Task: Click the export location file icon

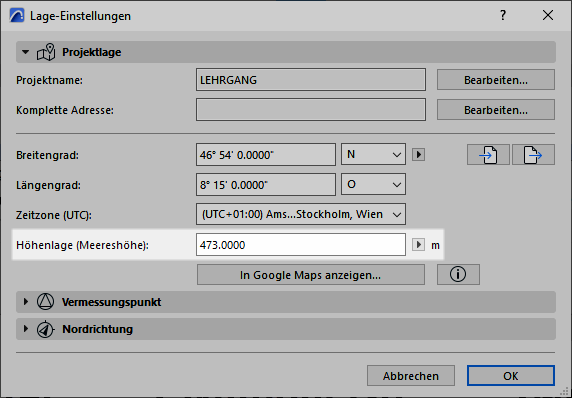Action: click(533, 155)
